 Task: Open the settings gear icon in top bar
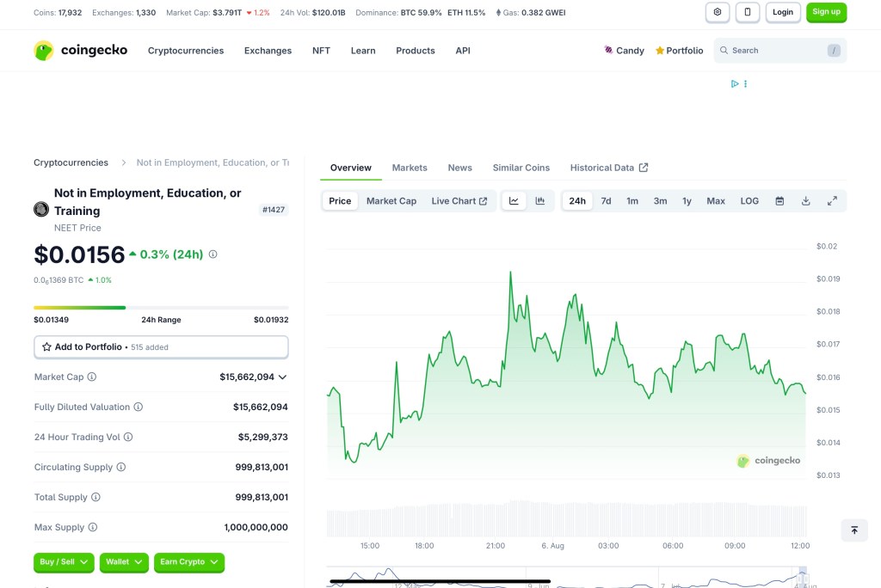pos(718,12)
